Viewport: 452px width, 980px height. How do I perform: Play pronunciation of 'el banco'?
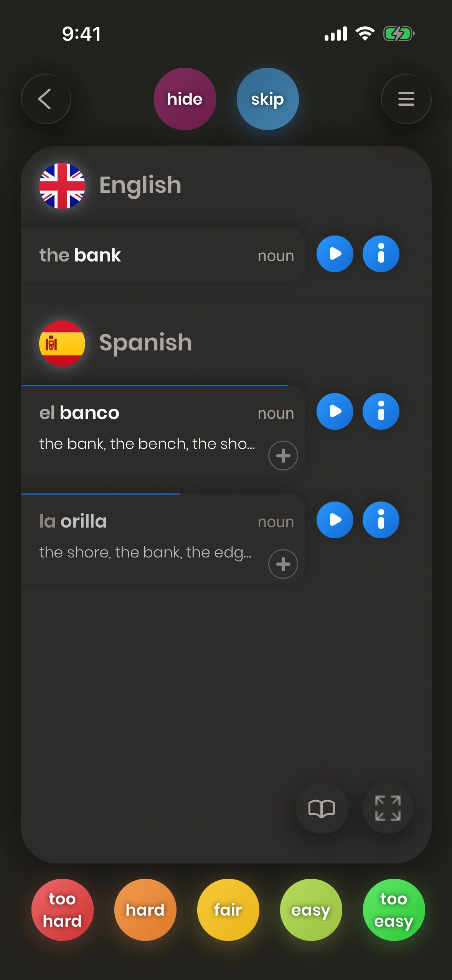pos(335,411)
